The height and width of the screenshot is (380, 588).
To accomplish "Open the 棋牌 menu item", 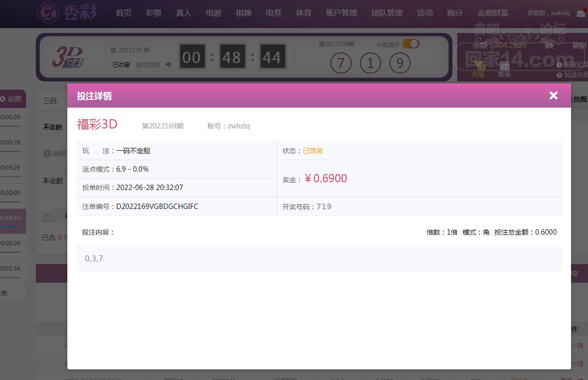I will 244,13.
